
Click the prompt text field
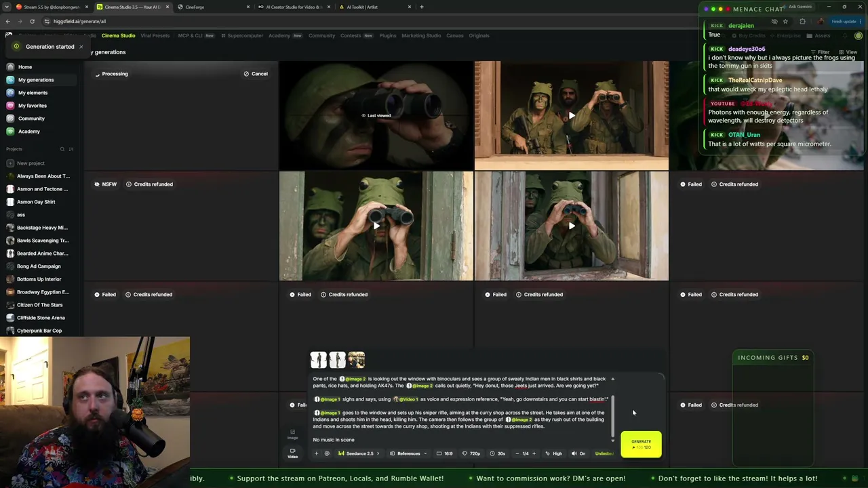point(460,409)
